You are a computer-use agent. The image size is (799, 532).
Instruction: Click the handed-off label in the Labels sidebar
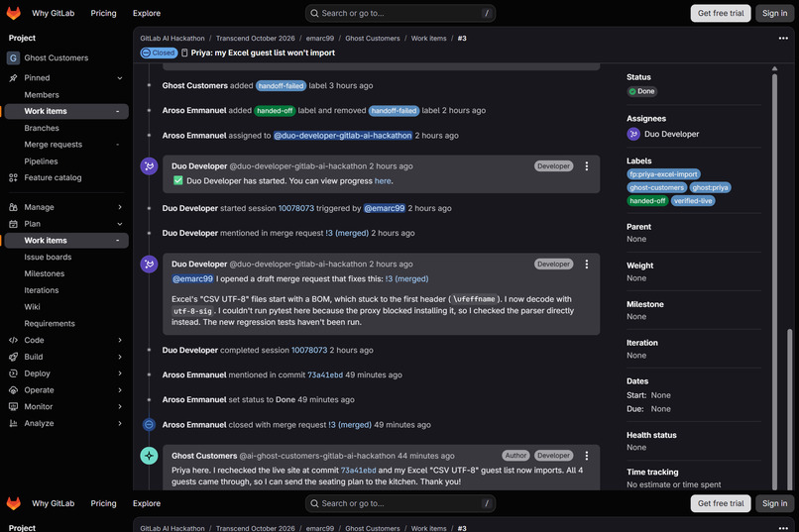click(x=647, y=201)
